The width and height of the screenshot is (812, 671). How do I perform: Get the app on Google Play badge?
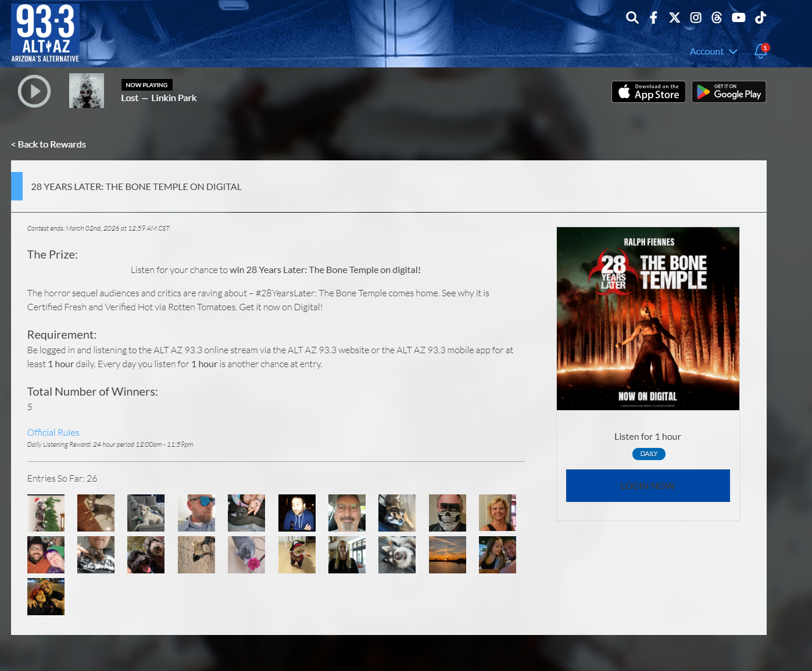tap(729, 92)
